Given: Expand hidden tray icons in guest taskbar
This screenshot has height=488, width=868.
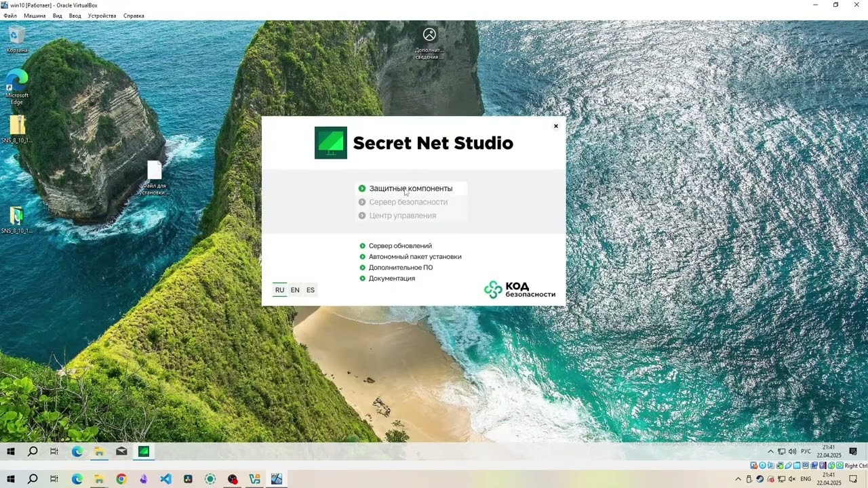Looking at the screenshot, I should (770, 451).
